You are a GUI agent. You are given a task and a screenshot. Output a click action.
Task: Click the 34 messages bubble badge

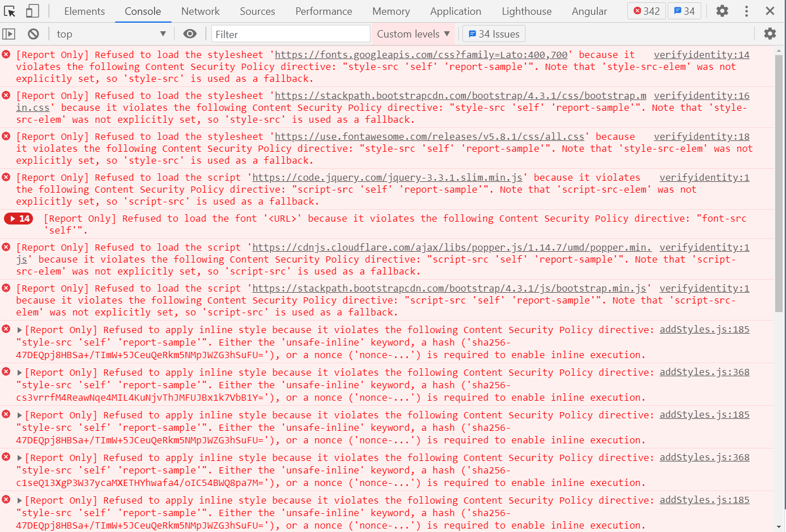click(684, 11)
